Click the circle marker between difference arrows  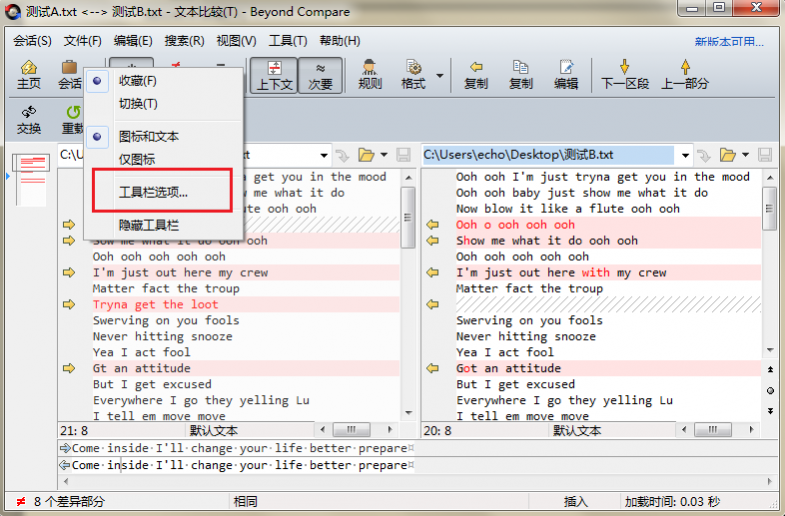pyautogui.click(x=770, y=390)
